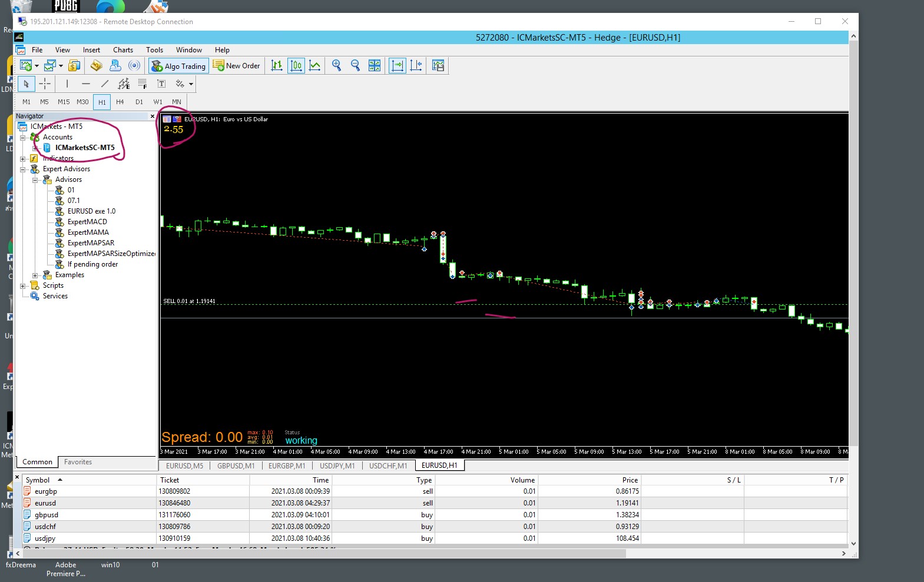Switch timeframe to M5
Image resolution: width=924 pixels, height=582 pixels.
click(x=45, y=102)
